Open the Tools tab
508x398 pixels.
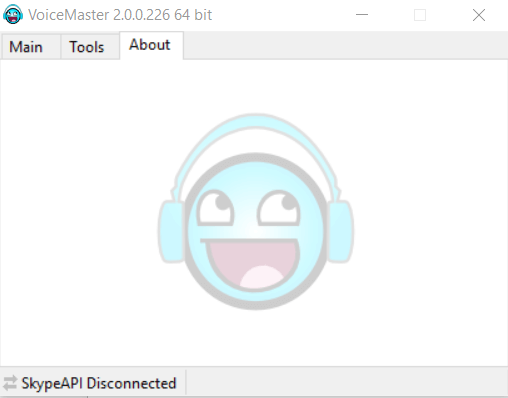pos(90,47)
